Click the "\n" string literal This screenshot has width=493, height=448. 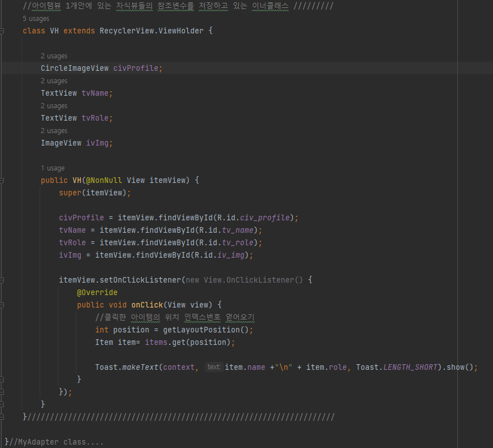pyautogui.click(x=283, y=367)
